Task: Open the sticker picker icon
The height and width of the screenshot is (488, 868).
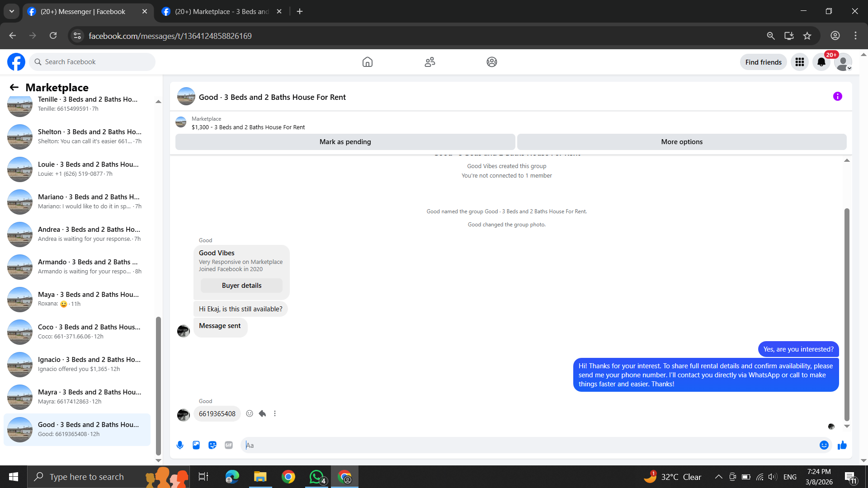Action: (x=212, y=445)
